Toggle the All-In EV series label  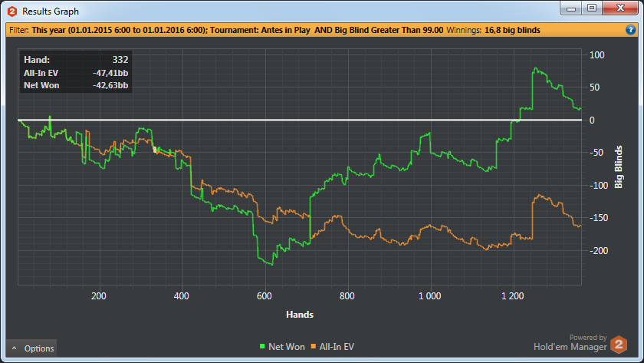tap(336, 348)
